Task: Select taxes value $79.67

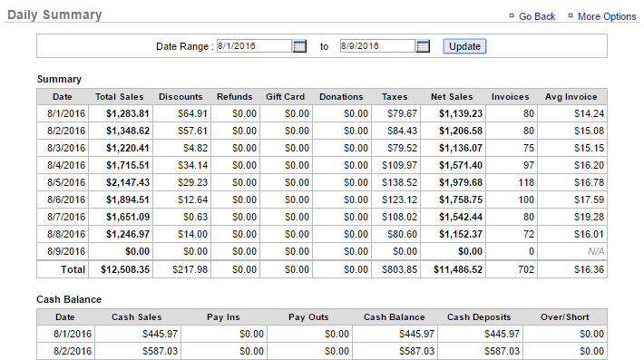Action: pyautogui.click(x=402, y=113)
